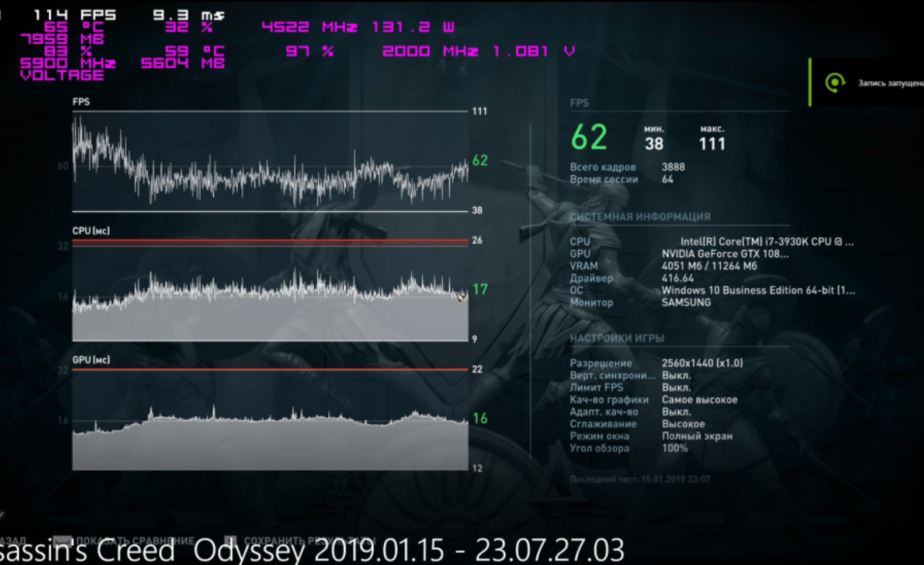Click the key icon beside Показать сравнение

(x=62, y=541)
